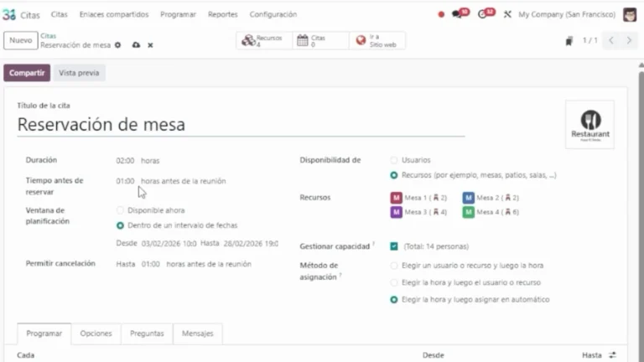Image resolution: width=644 pixels, height=362 pixels.
Task: Switch to the Preguntas tab
Action: [x=147, y=334]
